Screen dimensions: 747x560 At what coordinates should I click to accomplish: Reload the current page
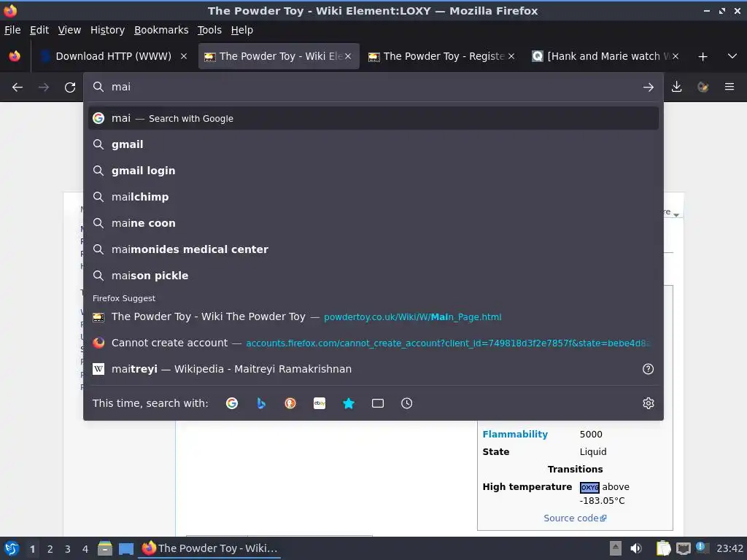(70, 87)
